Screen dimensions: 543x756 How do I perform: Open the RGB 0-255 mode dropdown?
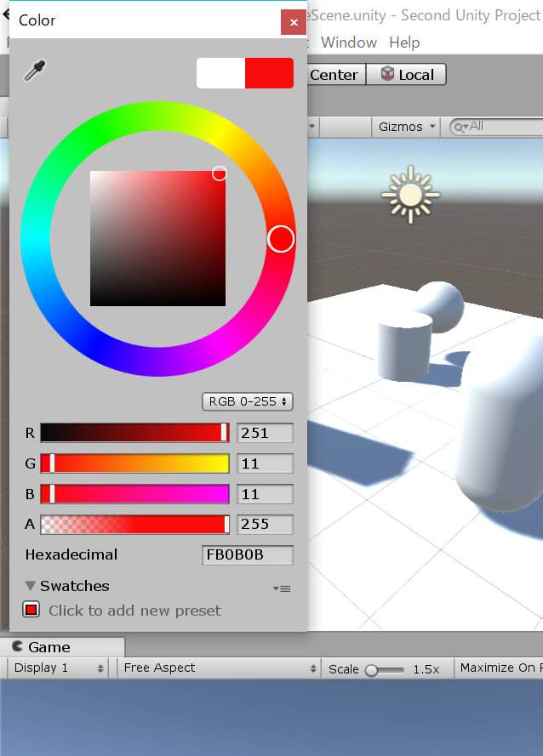(x=247, y=401)
